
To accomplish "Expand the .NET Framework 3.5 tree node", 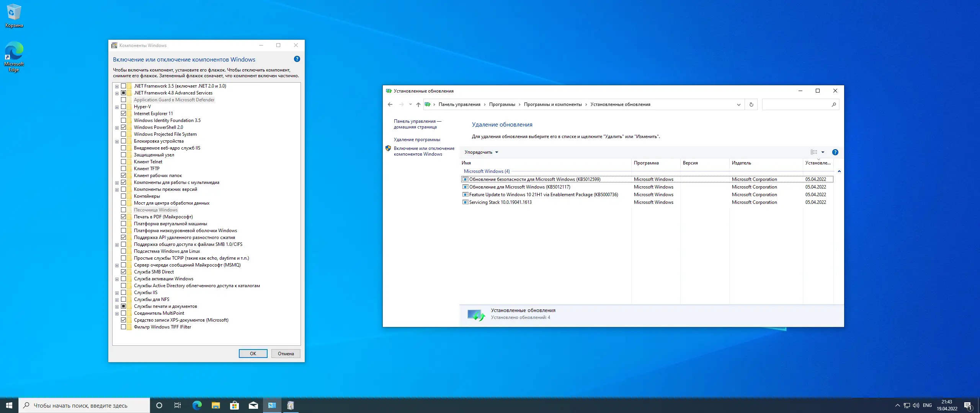I will (x=117, y=86).
